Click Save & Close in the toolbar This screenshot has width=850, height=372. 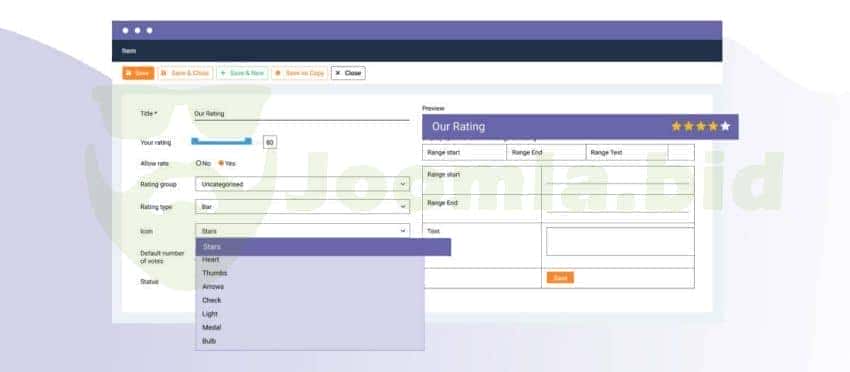[185, 73]
